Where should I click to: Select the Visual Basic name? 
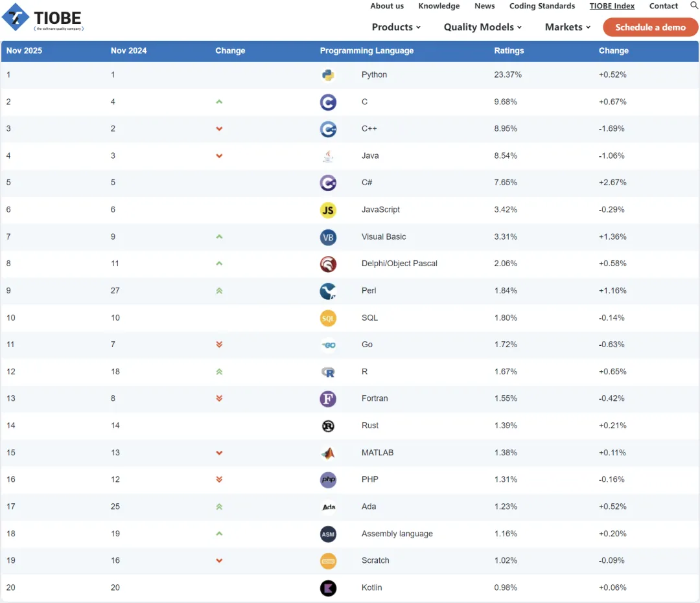tap(384, 237)
